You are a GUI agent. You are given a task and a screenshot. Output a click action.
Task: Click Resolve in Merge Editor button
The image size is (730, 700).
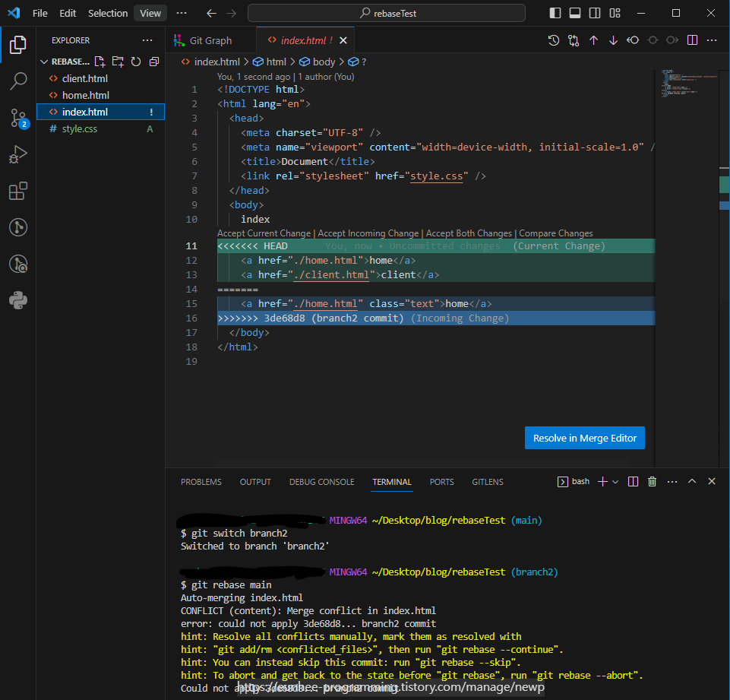[x=584, y=438]
